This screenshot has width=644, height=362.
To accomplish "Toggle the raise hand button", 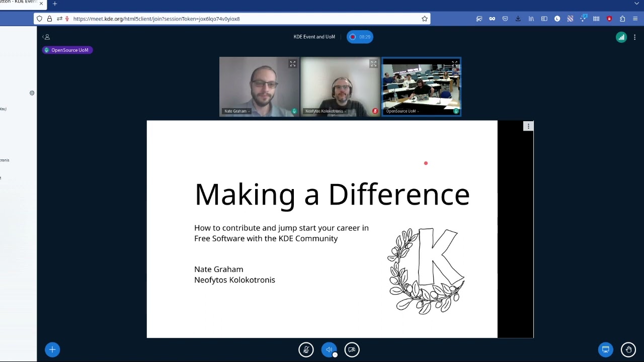I will (628, 349).
